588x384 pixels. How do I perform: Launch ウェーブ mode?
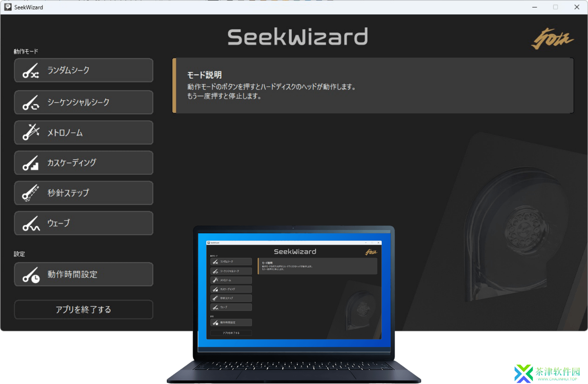[84, 223]
